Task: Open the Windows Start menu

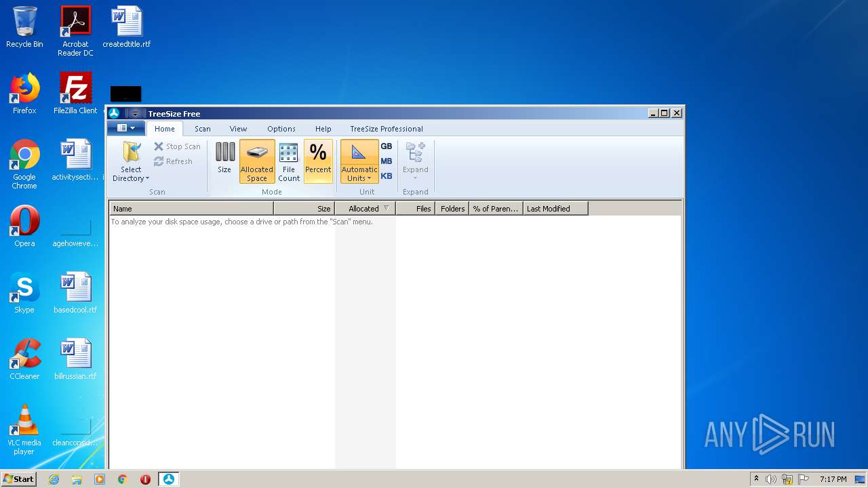Action: tap(19, 479)
